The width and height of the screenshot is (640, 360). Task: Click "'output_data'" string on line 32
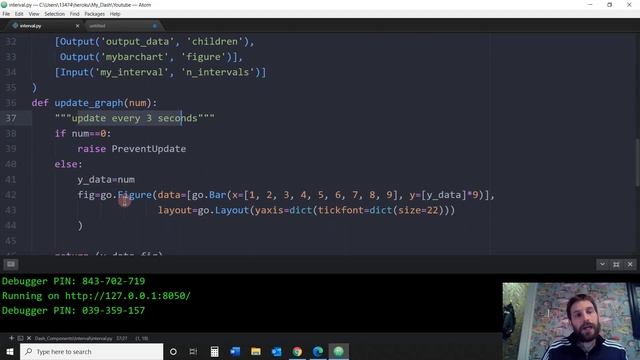point(138,42)
